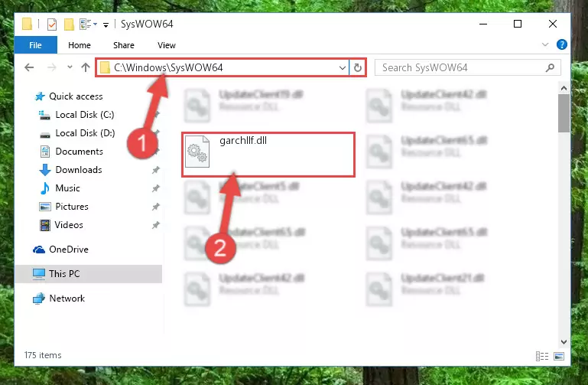
Task: Open the address bar history dropdown
Action: (x=342, y=68)
